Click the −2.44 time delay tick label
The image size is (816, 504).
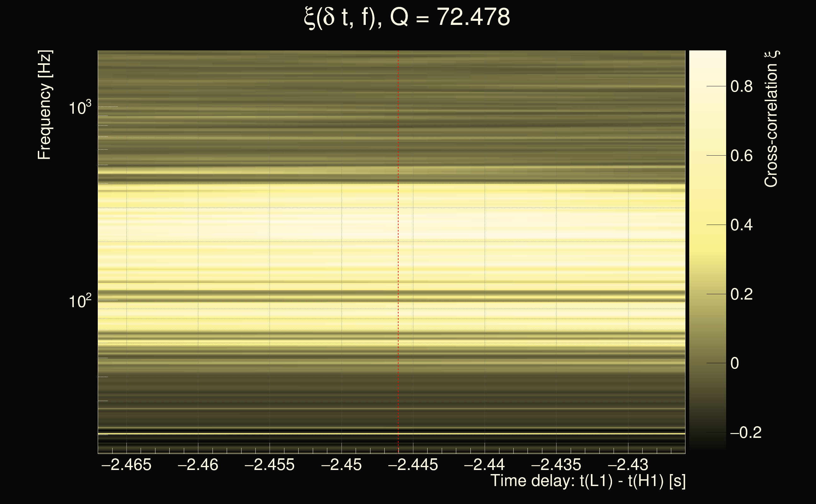[484, 465]
